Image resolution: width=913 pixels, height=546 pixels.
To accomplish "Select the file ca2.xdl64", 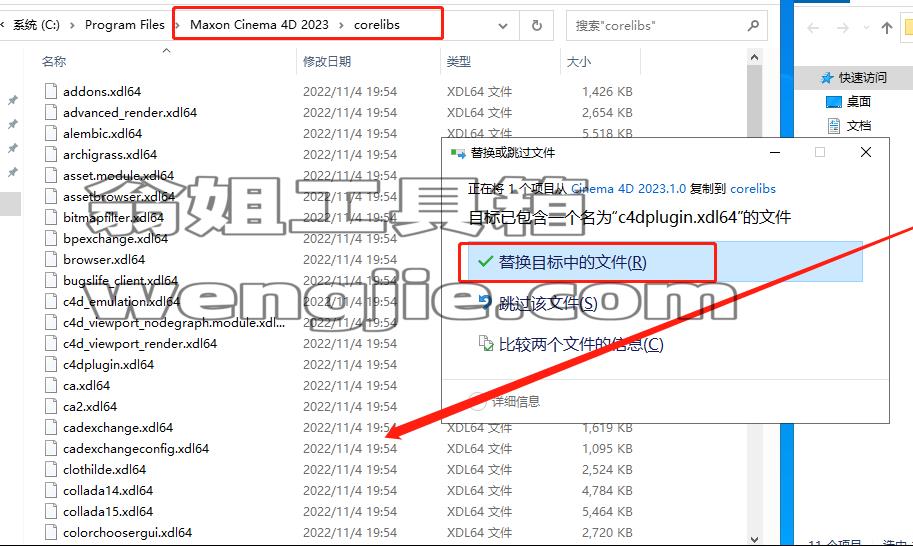I will click(90, 406).
